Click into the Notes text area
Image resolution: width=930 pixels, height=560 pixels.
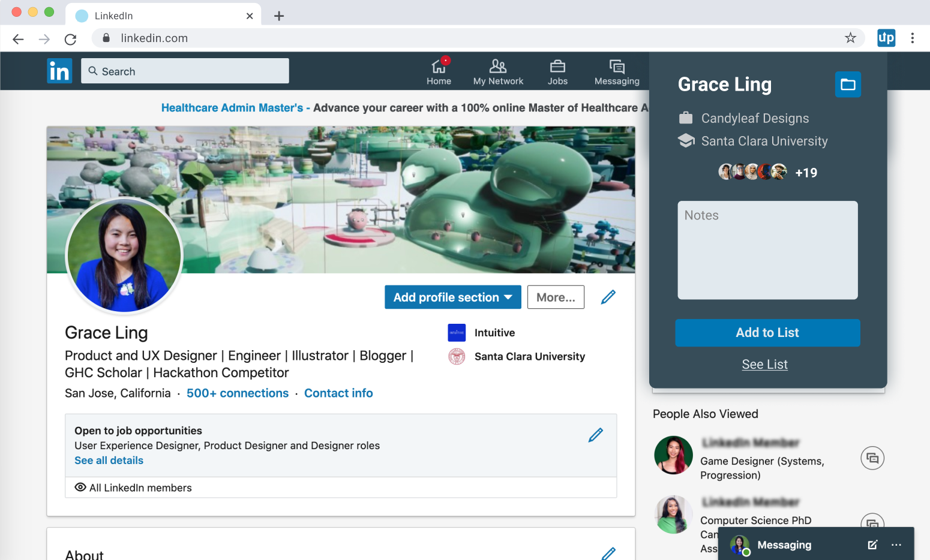(x=767, y=250)
